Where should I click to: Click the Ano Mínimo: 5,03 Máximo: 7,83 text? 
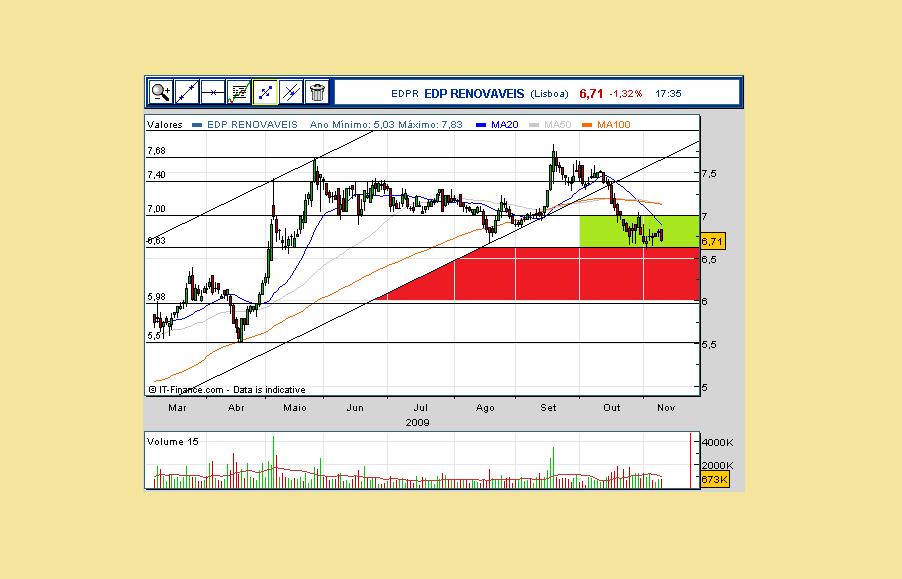[386, 124]
